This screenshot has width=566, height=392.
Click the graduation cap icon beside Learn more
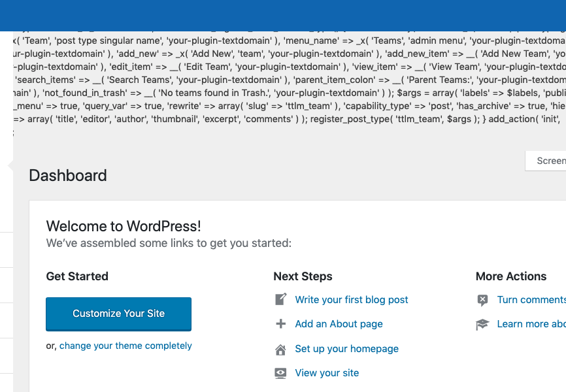(x=482, y=324)
